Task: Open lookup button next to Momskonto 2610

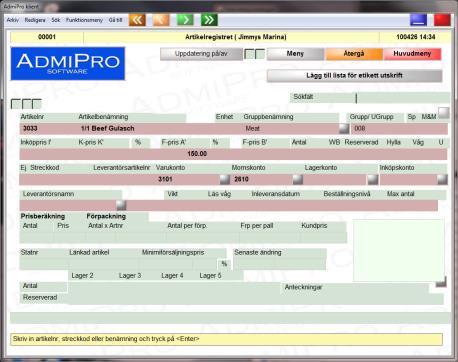Action: 298,179
